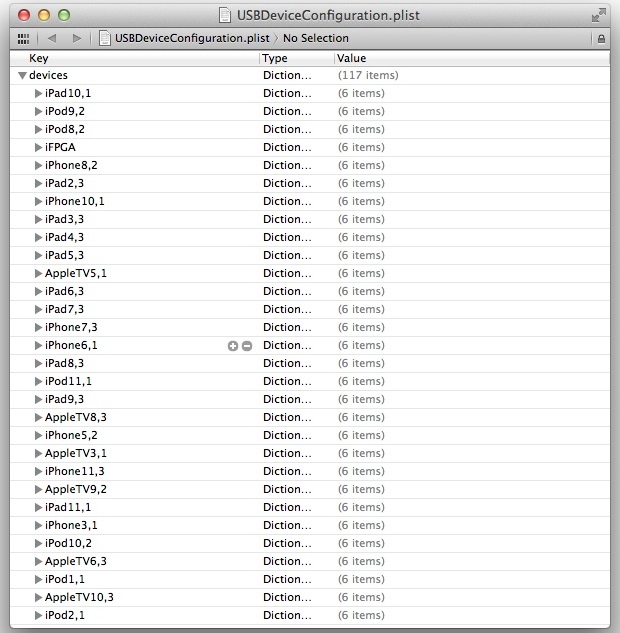
Task: Expand the iPhone10,1 entry
Action: pyautogui.click(x=38, y=201)
